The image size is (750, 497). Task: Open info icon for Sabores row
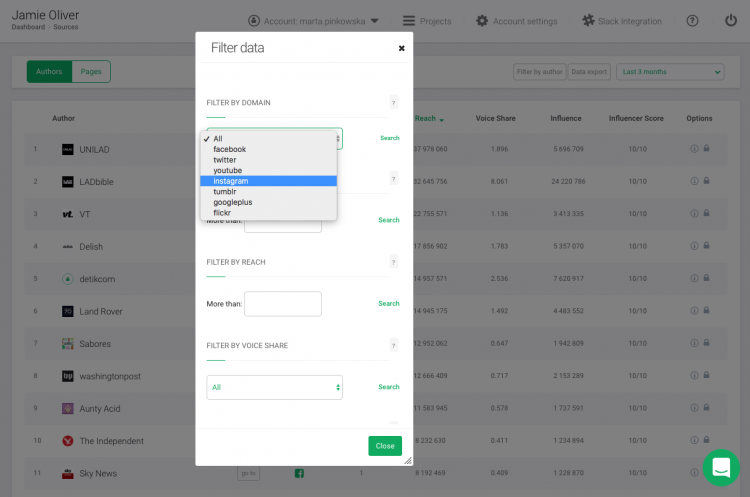(x=694, y=343)
